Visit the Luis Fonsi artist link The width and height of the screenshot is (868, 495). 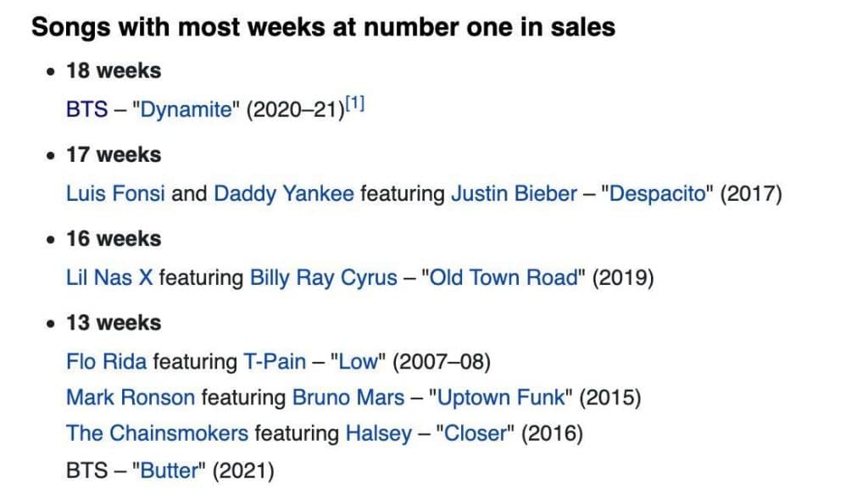tap(116, 194)
